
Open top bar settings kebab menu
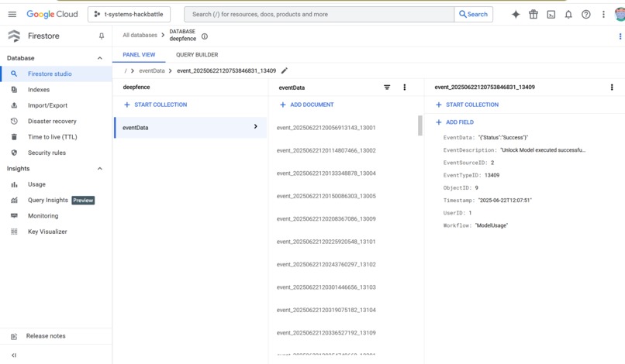(x=603, y=15)
